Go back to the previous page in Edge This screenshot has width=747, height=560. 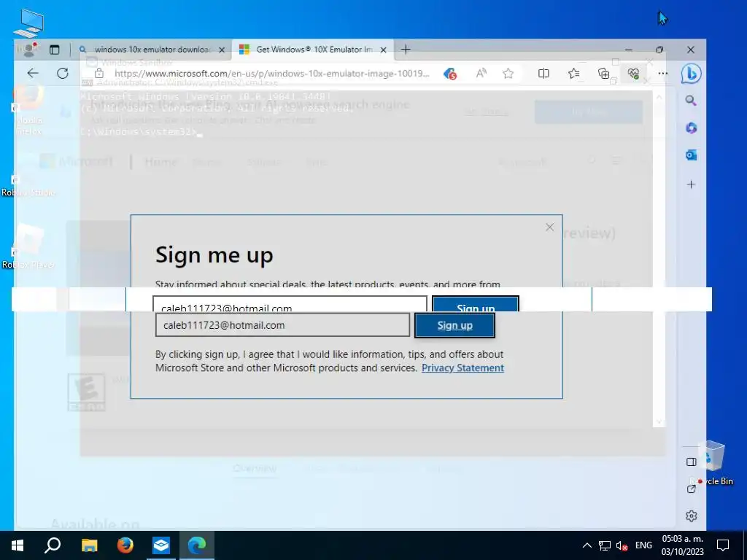click(x=32, y=74)
